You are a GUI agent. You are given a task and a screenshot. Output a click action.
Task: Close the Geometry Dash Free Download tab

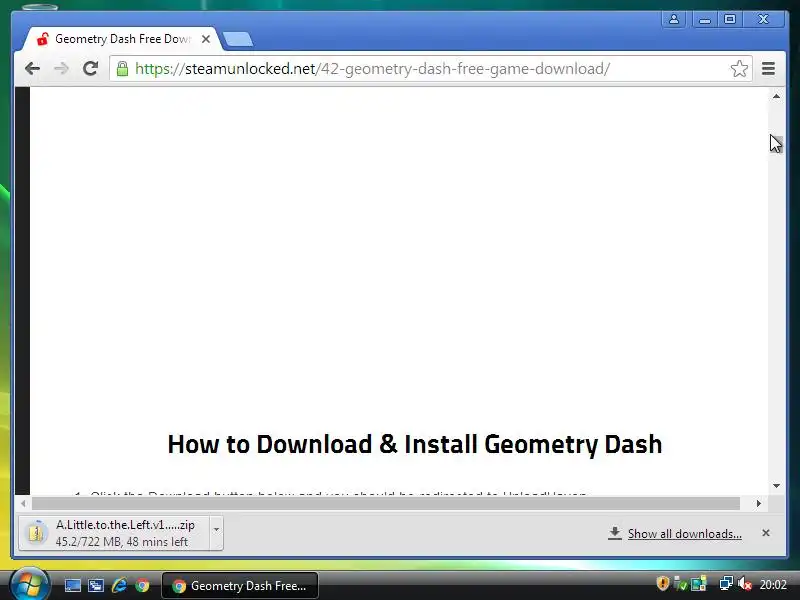206,39
